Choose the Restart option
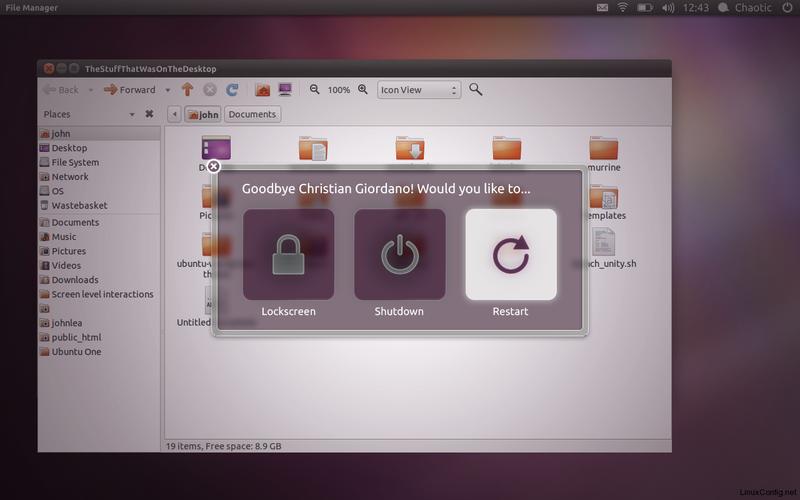800x500 pixels. pyautogui.click(x=511, y=254)
